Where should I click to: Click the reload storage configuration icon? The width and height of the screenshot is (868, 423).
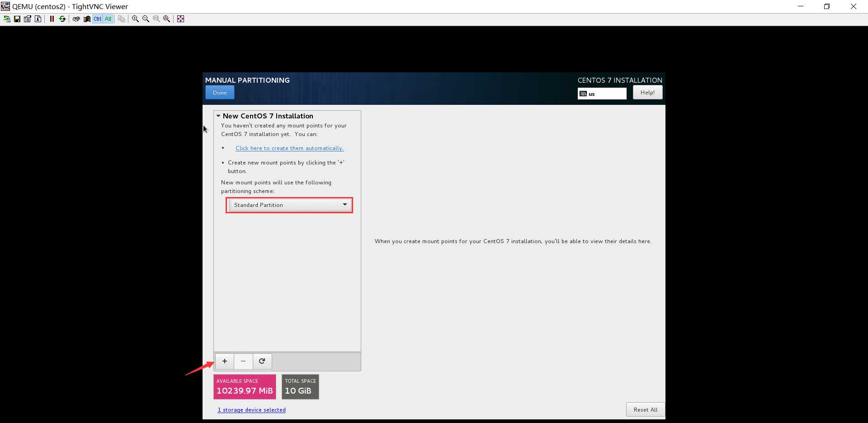click(262, 361)
